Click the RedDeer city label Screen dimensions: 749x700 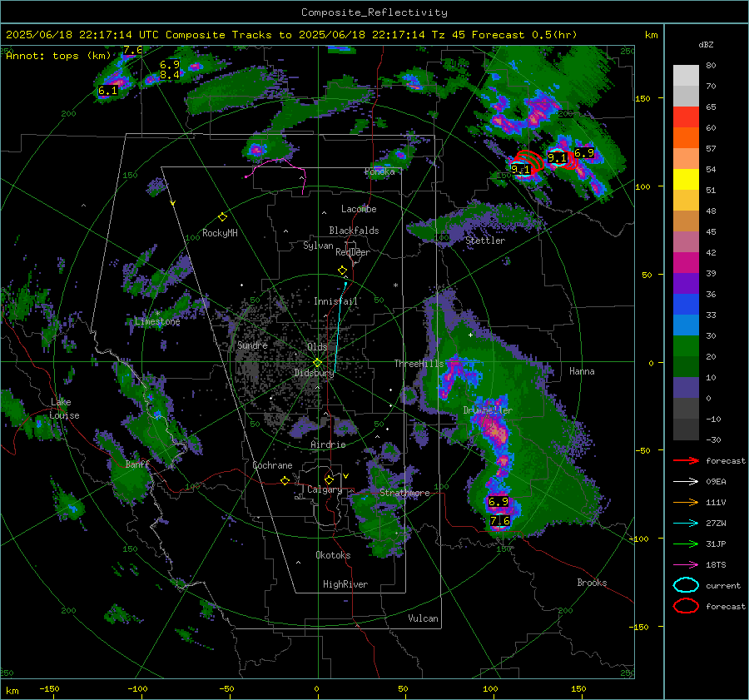(x=353, y=252)
